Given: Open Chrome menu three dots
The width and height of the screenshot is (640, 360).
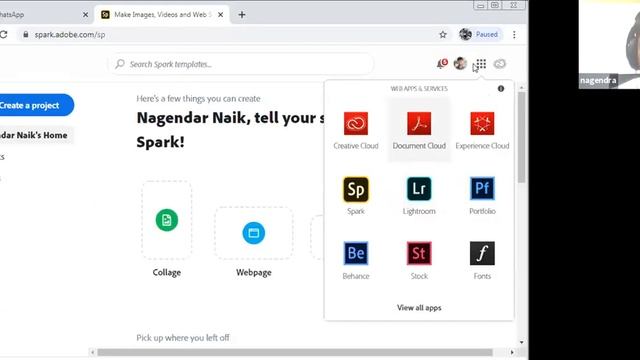Looking at the screenshot, I should pyautogui.click(x=514, y=35).
